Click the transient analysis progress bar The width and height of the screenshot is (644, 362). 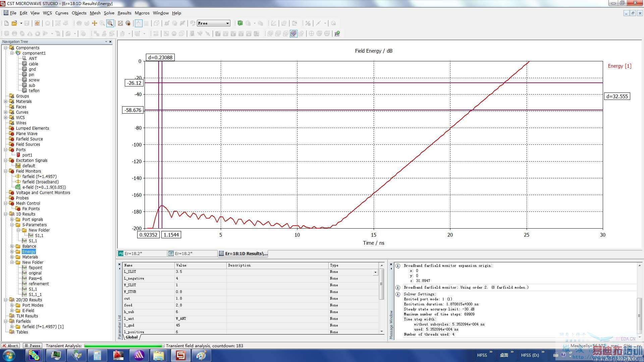pos(124,346)
